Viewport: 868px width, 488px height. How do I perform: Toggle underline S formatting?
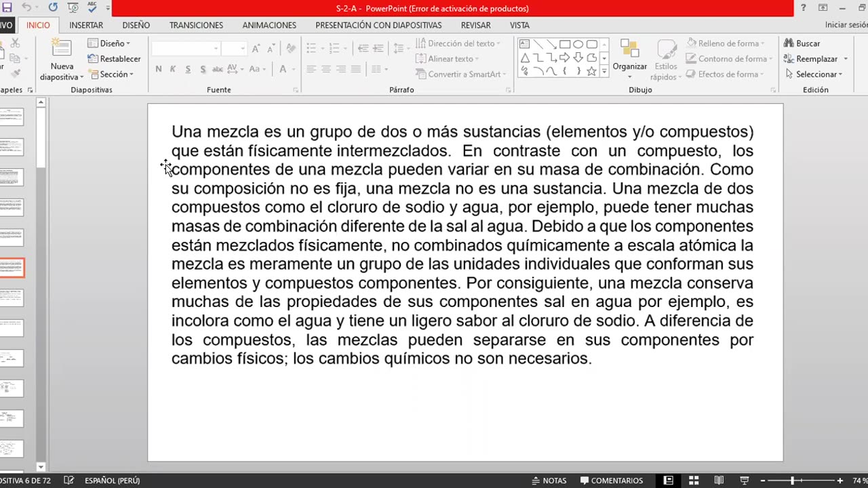(x=188, y=69)
